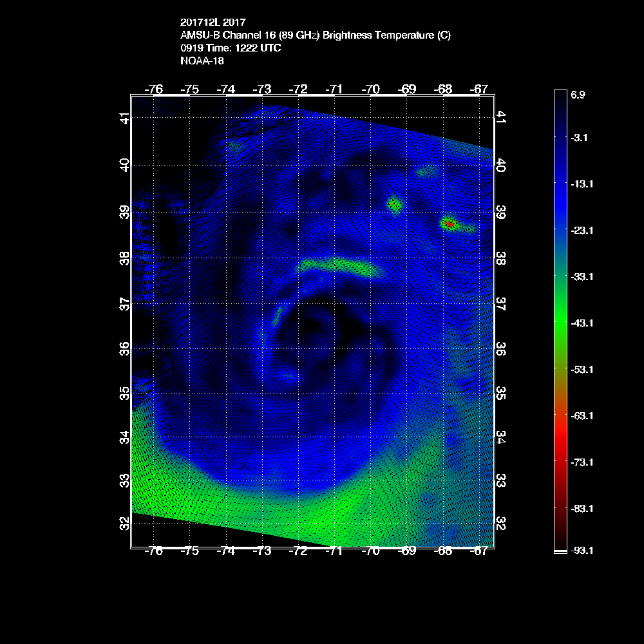Click the "6.9" colorbar label

[x=578, y=95]
